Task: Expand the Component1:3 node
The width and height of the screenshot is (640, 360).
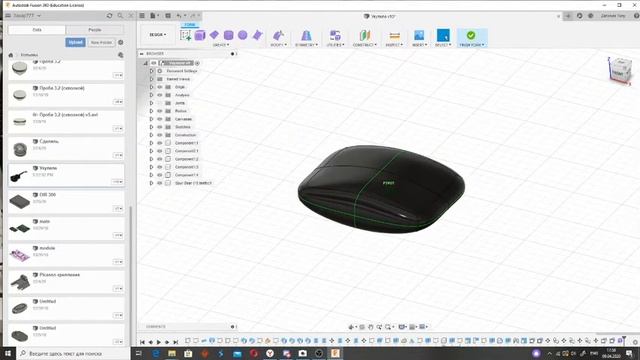Action: [151, 167]
